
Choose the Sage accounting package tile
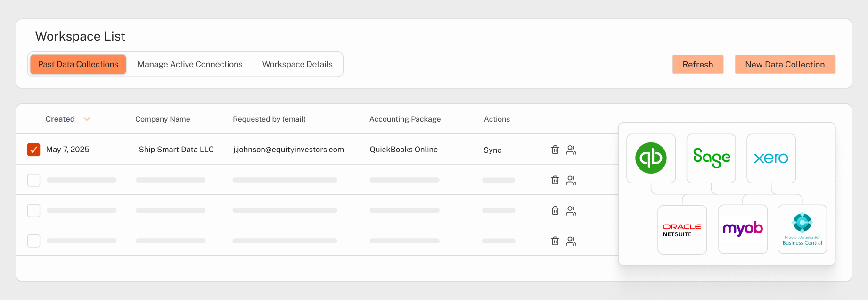[x=711, y=158]
